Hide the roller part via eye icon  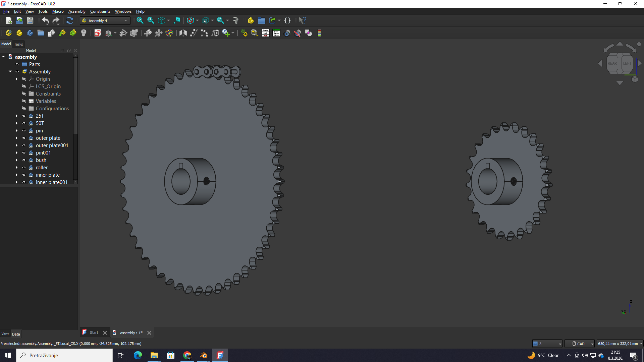(24, 168)
